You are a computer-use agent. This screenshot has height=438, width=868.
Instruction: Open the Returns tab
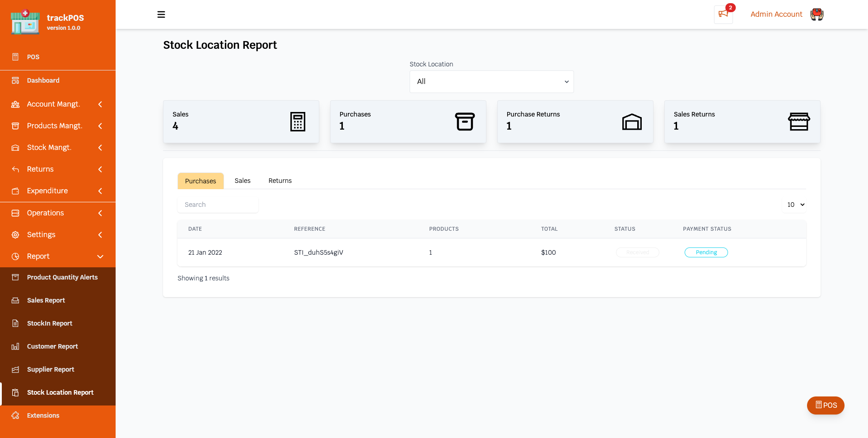coord(280,181)
